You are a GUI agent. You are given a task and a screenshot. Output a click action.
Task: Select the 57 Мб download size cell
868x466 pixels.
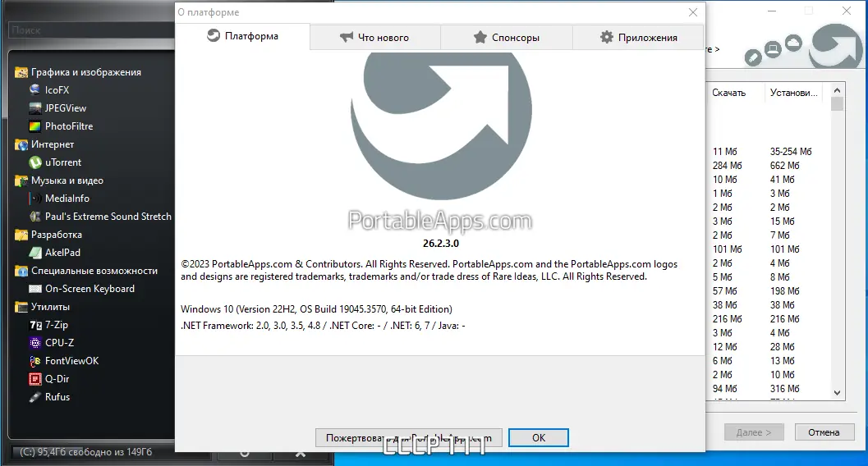click(x=724, y=290)
